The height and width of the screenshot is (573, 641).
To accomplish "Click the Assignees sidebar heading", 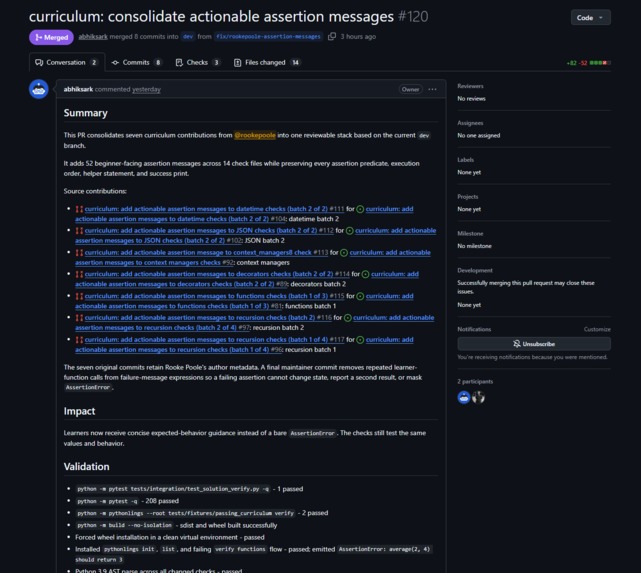I will click(470, 123).
